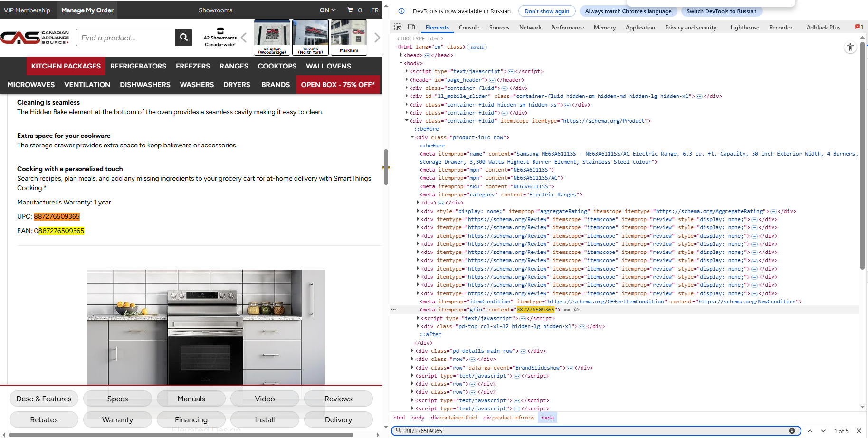Show previous showroom with left arrow
Image resolution: width=868 pixels, height=438 pixels.
[244, 38]
